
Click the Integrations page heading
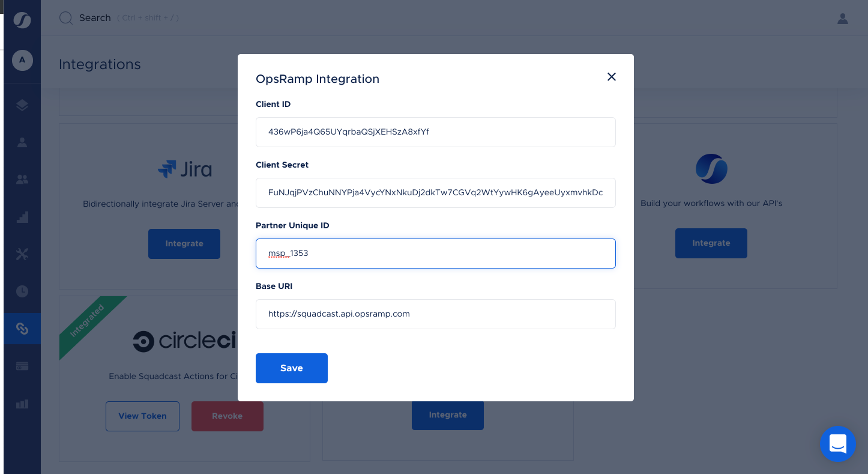(100, 64)
